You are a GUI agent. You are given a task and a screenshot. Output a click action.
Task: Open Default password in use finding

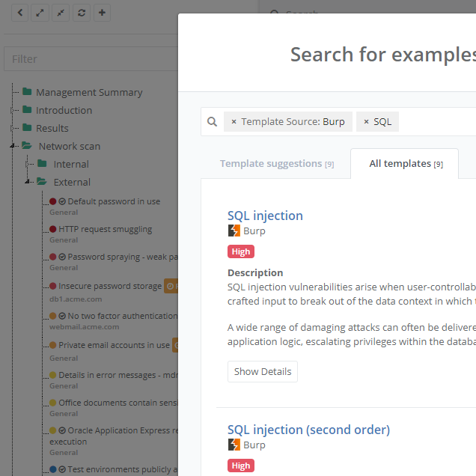click(114, 201)
